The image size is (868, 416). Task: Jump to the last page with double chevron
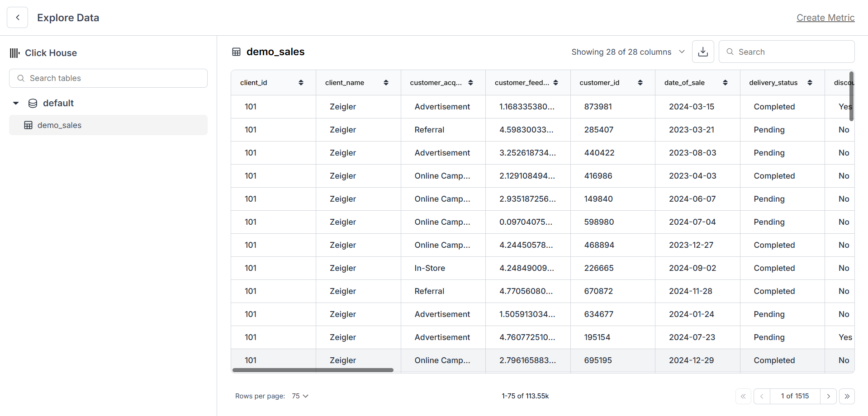point(848,396)
